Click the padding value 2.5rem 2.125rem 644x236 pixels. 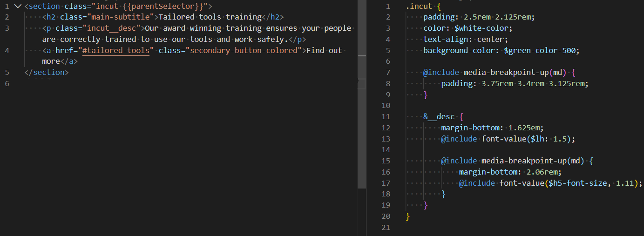[497, 17]
